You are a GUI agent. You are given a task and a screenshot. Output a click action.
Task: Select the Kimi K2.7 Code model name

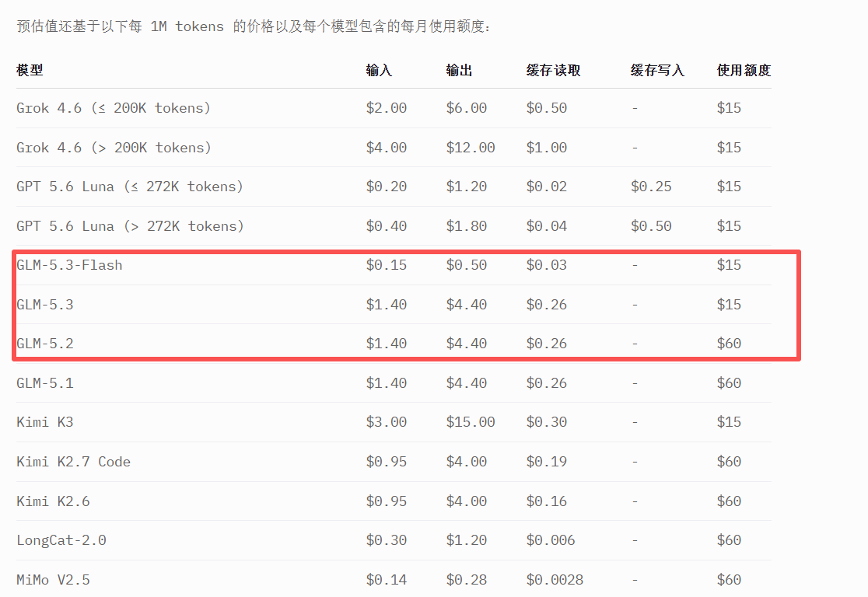tap(74, 462)
